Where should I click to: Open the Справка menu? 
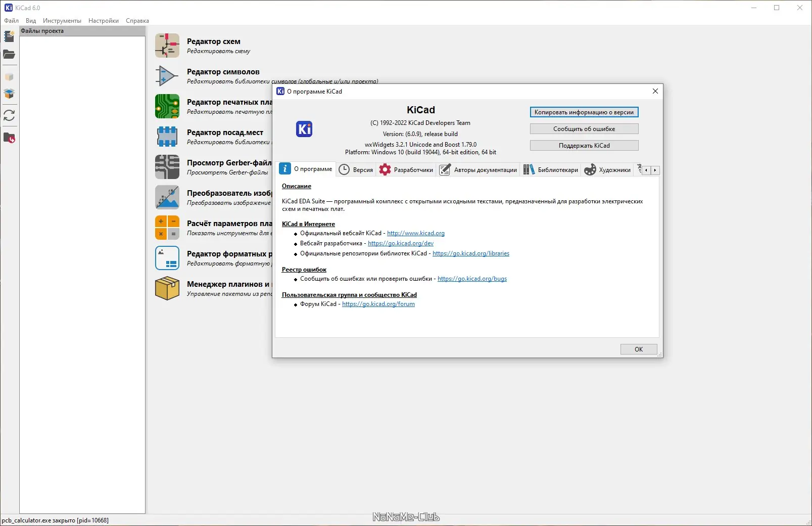tap(137, 21)
